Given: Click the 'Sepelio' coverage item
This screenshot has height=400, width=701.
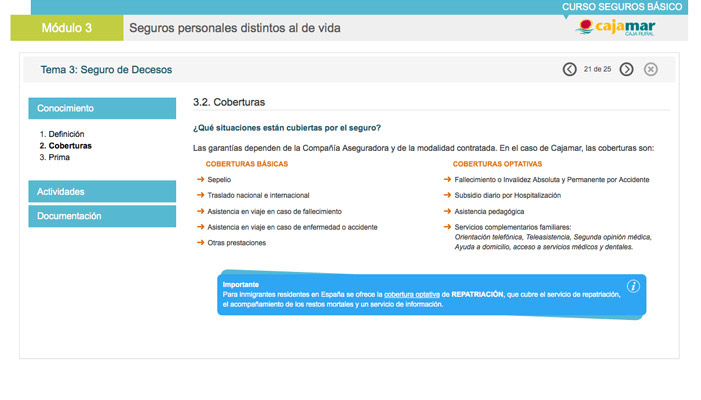Looking at the screenshot, I should [219, 180].
